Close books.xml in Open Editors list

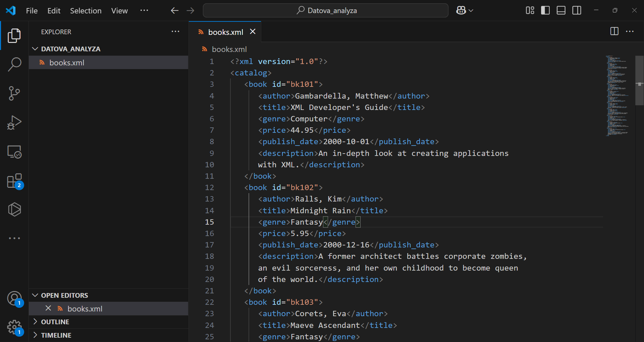48,308
